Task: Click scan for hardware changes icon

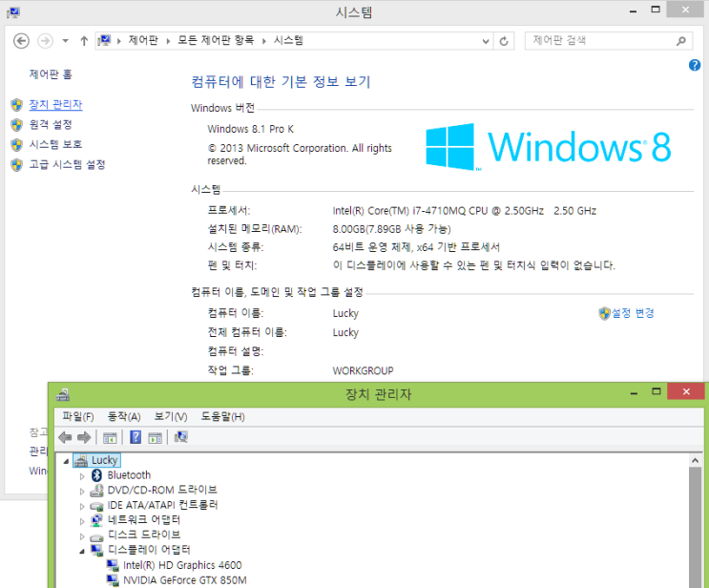Action: [181, 437]
